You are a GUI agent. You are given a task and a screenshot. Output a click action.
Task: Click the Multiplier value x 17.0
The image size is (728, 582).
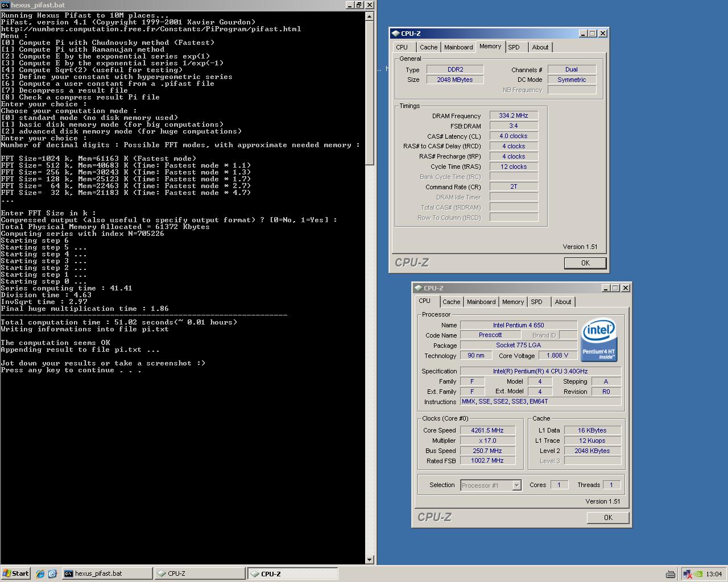pos(487,440)
